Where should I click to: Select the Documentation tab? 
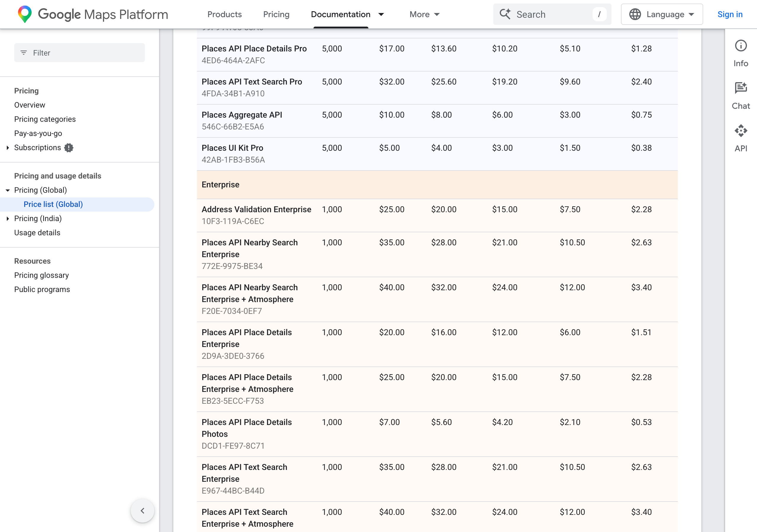tap(341, 14)
